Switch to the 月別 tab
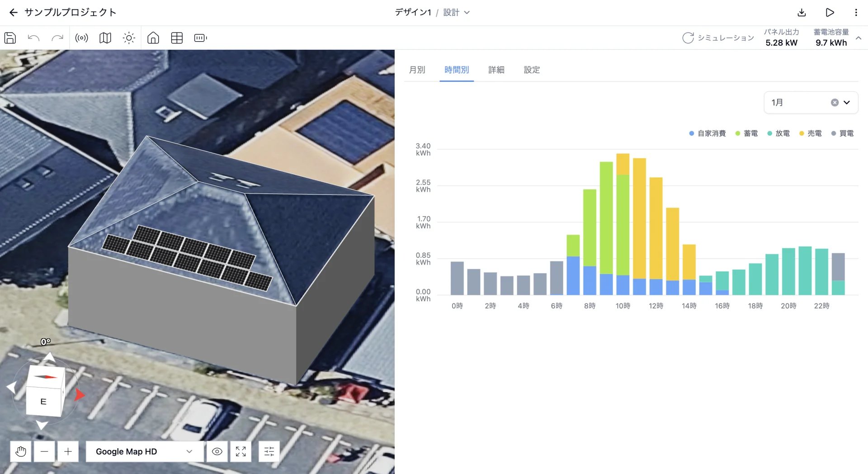 pyautogui.click(x=417, y=70)
